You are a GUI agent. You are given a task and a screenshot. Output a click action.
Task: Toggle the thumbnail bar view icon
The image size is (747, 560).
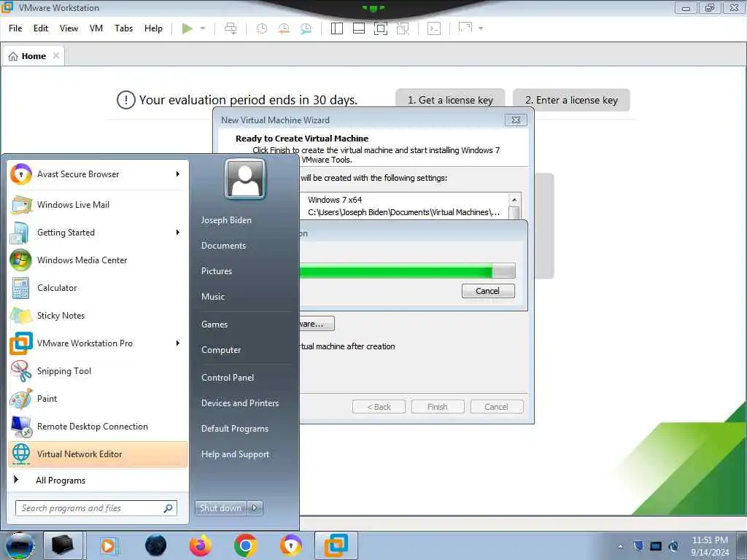tap(359, 28)
